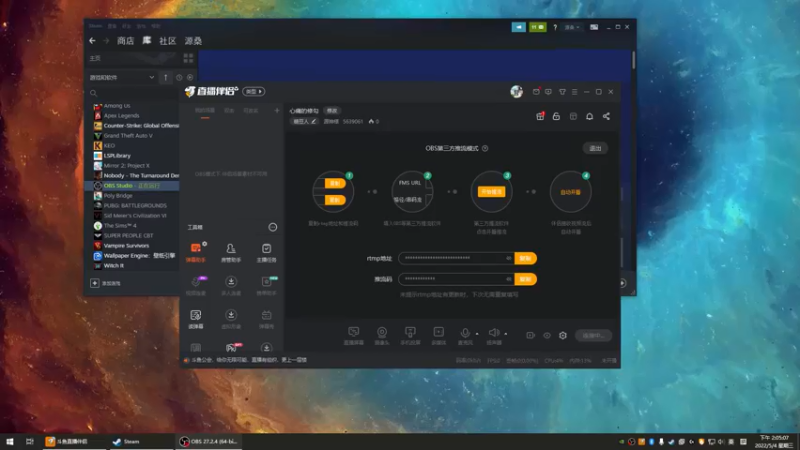
Task: Add the camera source in the bottom bar
Action: (382, 335)
